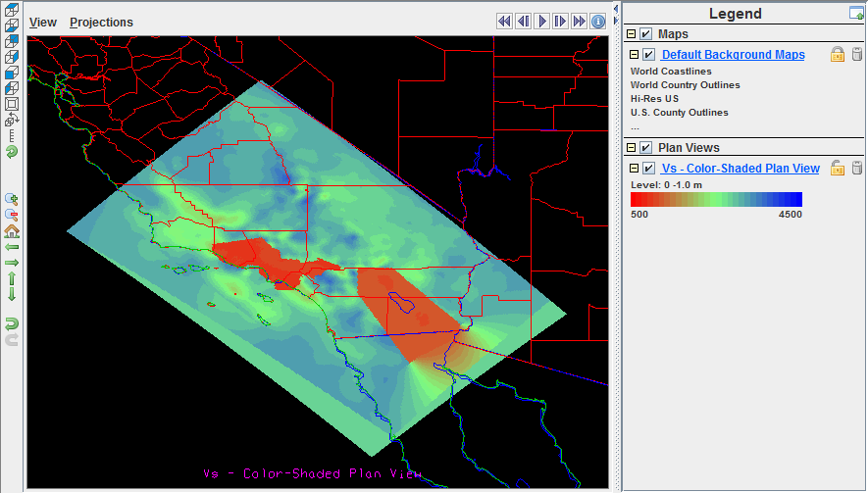Open animation properties info icon
The height and width of the screenshot is (493, 868).
[598, 21]
